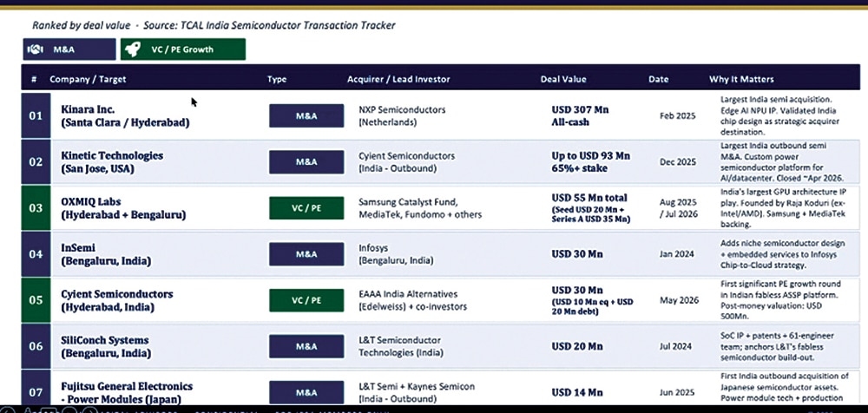
Task: Click the VC / PE badge for Cyient Semiconductors
Action: tap(306, 300)
